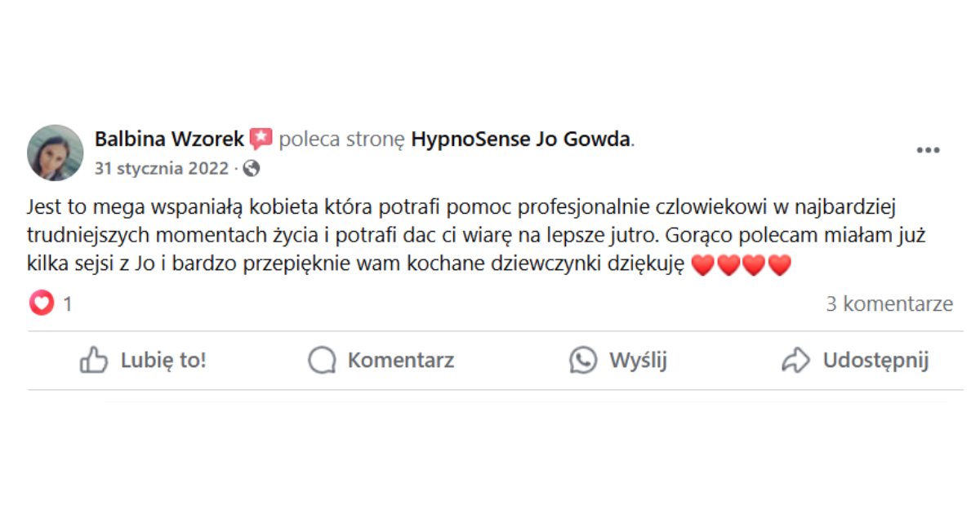The height and width of the screenshot is (514, 980).
Task: Open the Balbina Wzorek profile link
Action: click(x=169, y=140)
